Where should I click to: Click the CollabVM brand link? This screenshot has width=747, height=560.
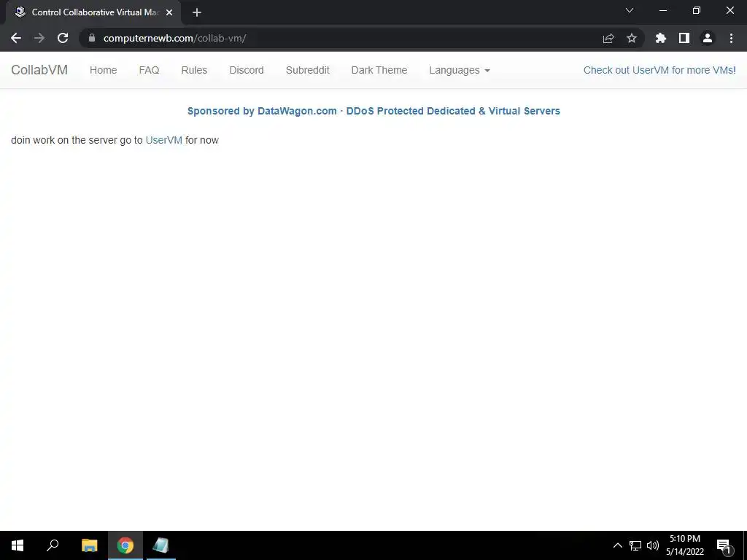tap(39, 70)
